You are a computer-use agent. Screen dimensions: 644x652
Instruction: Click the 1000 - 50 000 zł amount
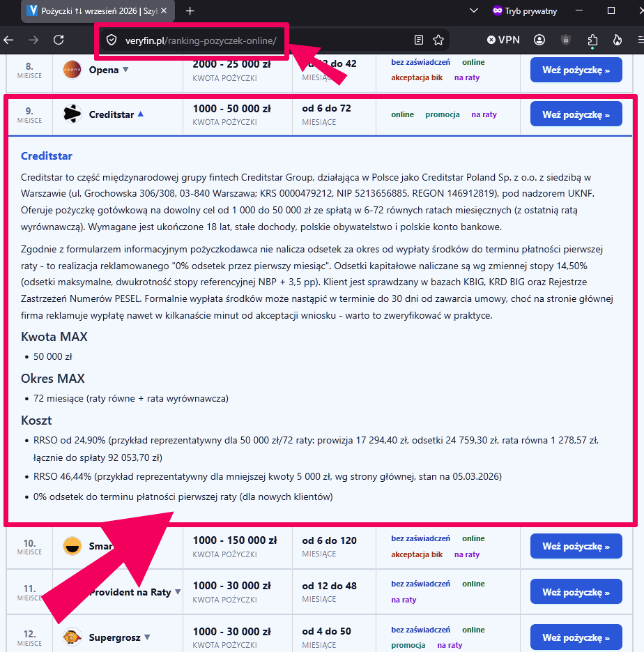pyautogui.click(x=232, y=109)
